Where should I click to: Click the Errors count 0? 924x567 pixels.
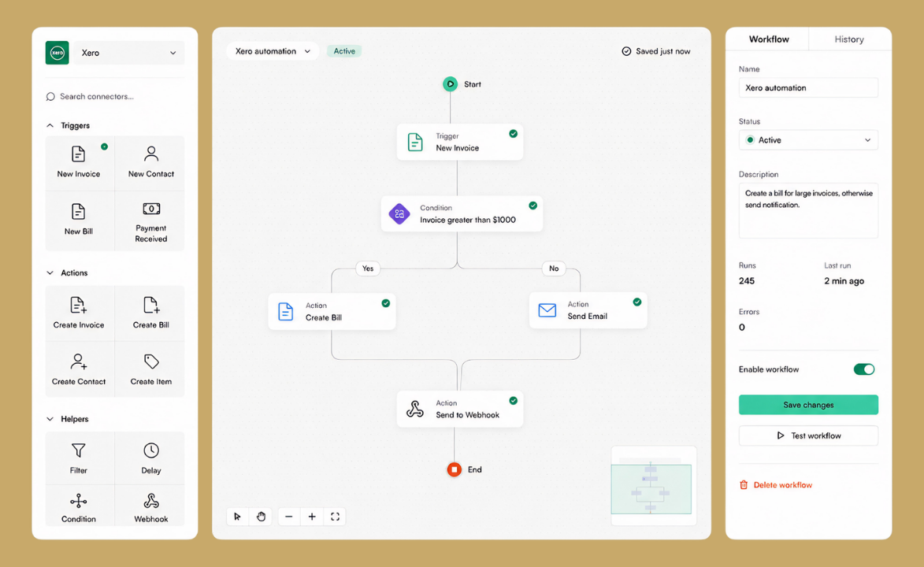(742, 327)
